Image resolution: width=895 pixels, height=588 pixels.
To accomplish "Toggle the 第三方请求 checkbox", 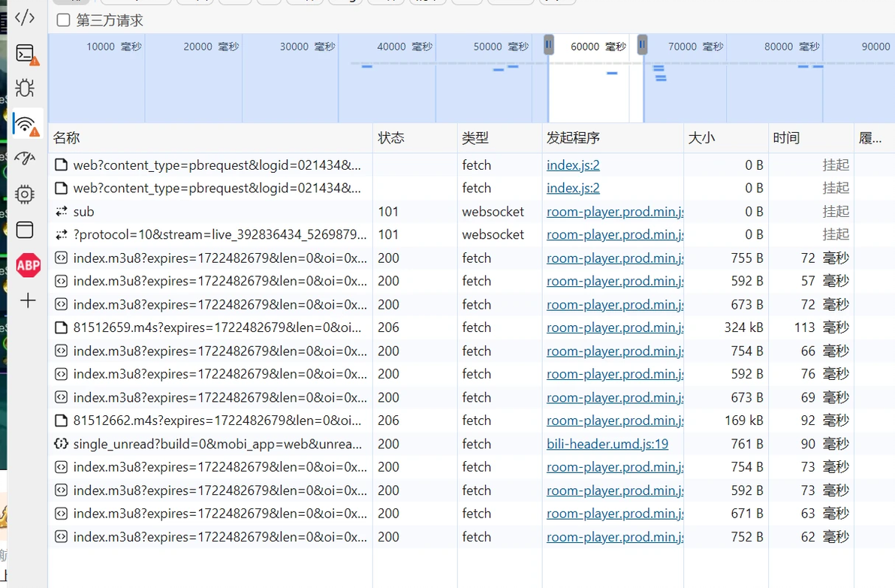I will (x=63, y=20).
